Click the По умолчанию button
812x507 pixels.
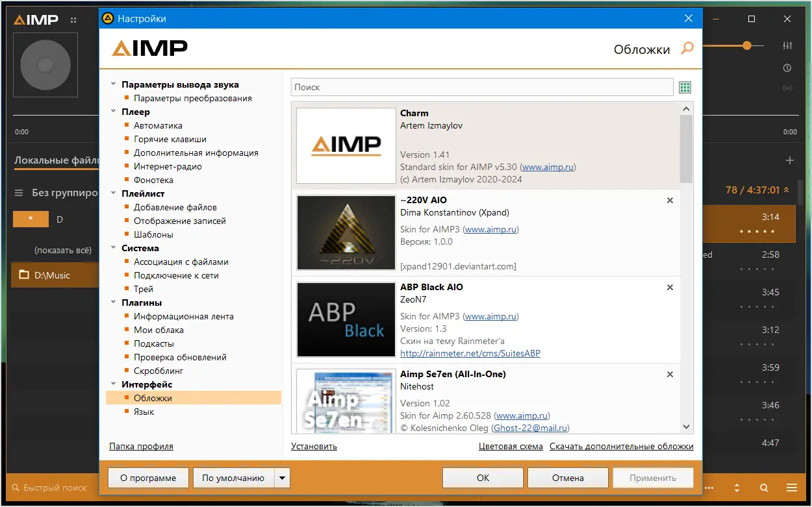[233, 478]
